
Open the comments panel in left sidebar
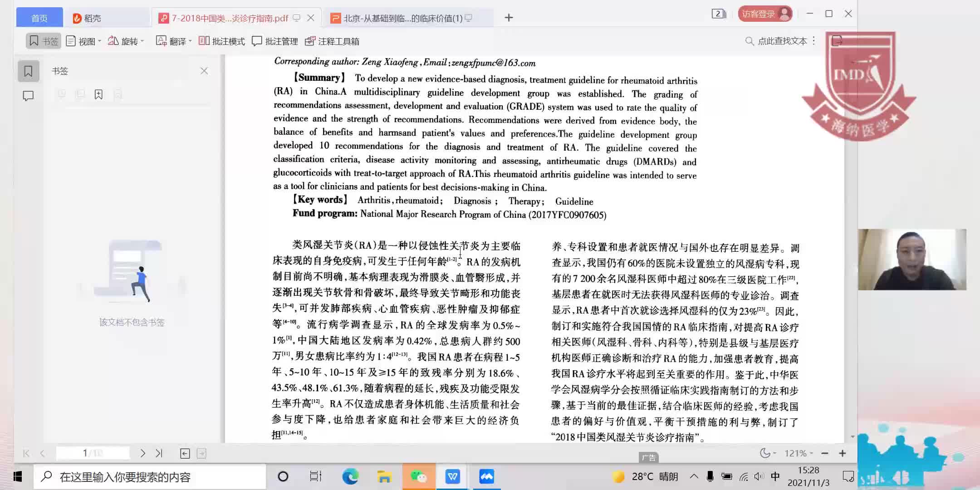point(28,96)
